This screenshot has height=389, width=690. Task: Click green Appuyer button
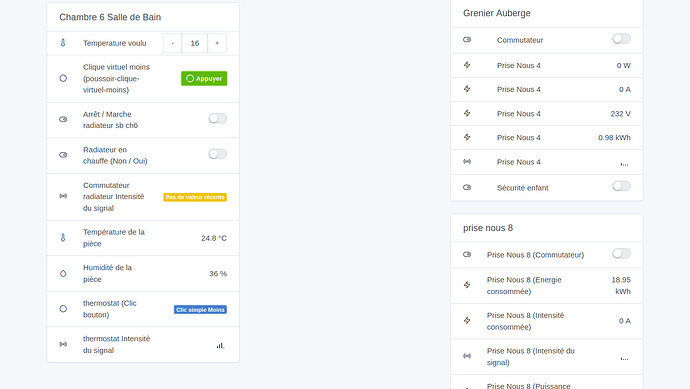[204, 78]
